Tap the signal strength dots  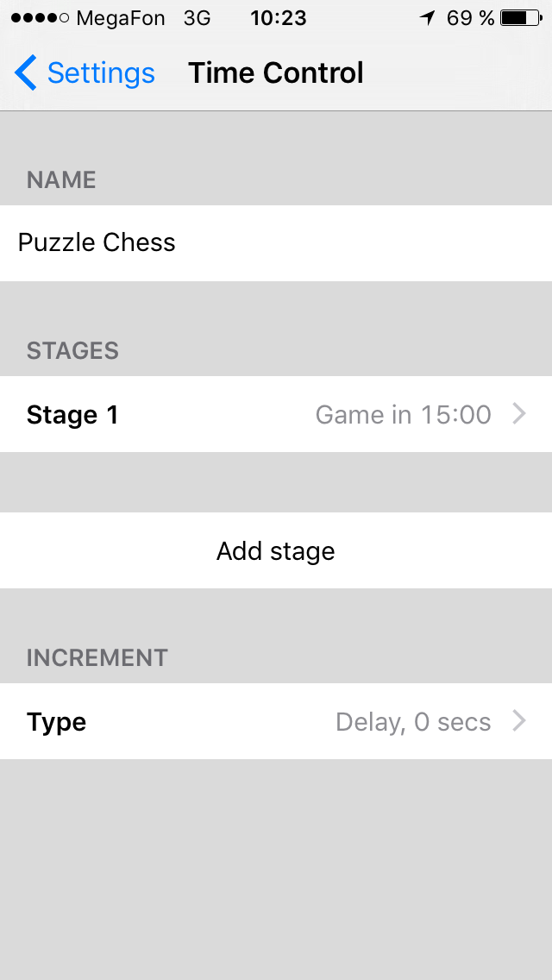pyautogui.click(x=40, y=18)
